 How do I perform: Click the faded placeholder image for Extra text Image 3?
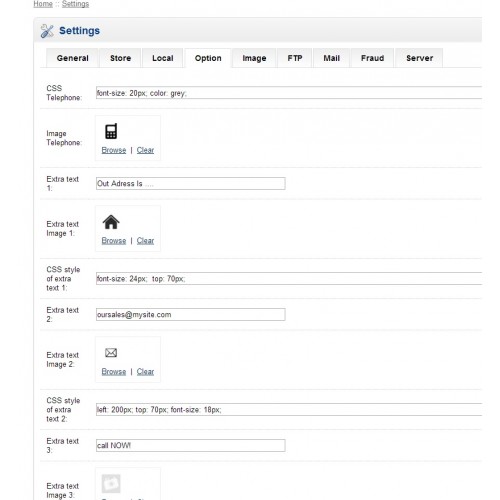click(x=111, y=484)
